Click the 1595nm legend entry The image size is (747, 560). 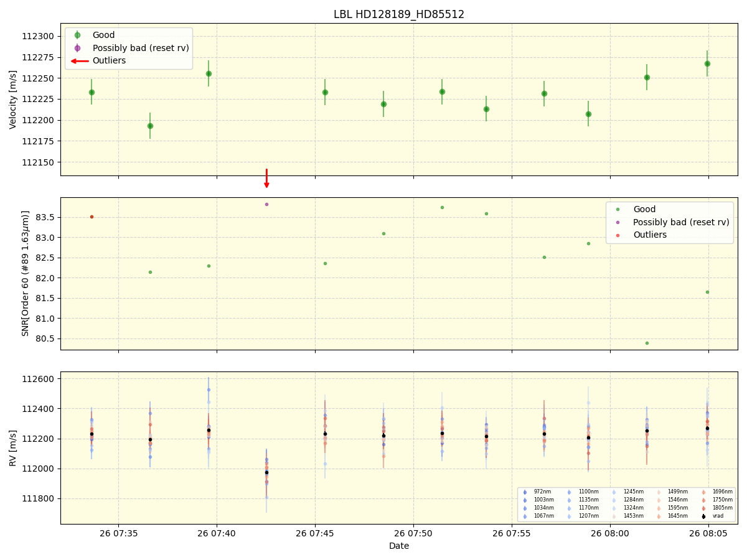(672, 508)
